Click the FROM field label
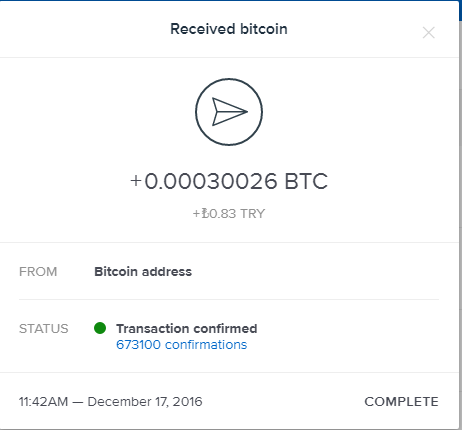Screen dimensions: 462x430 point(38,272)
